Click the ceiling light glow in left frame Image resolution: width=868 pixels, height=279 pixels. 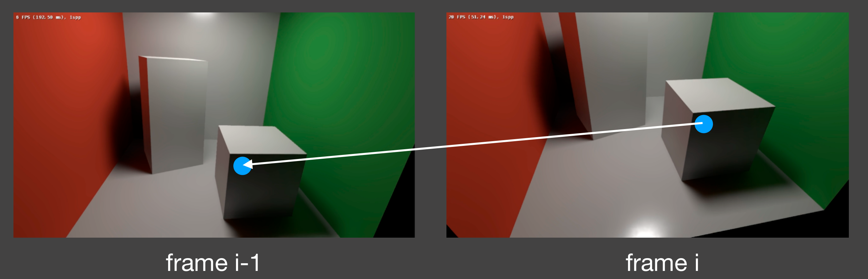pyautogui.click(x=201, y=16)
